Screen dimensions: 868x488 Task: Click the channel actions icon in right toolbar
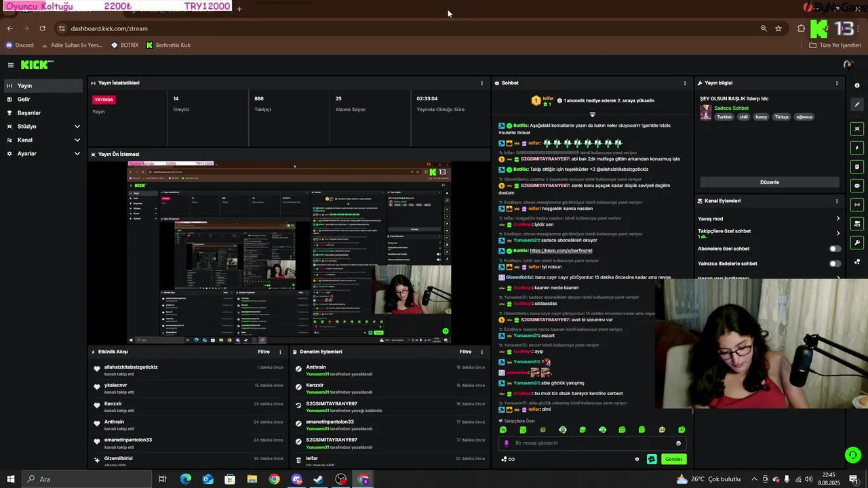tap(857, 224)
